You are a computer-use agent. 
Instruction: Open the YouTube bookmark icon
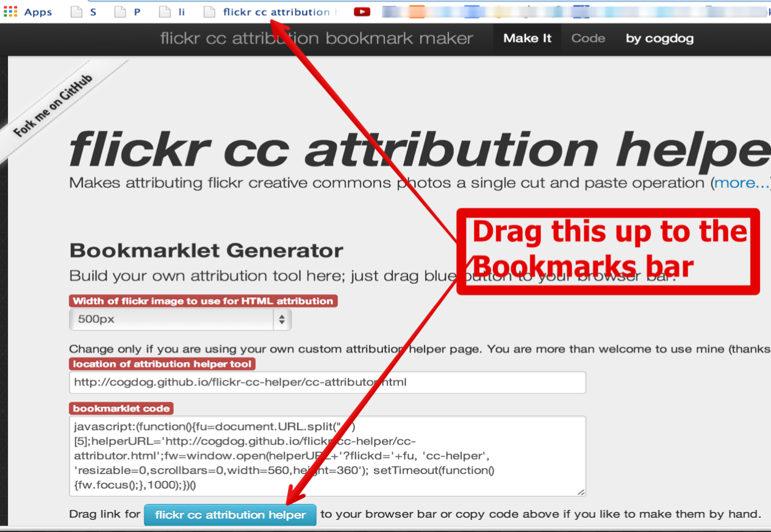tap(362, 12)
